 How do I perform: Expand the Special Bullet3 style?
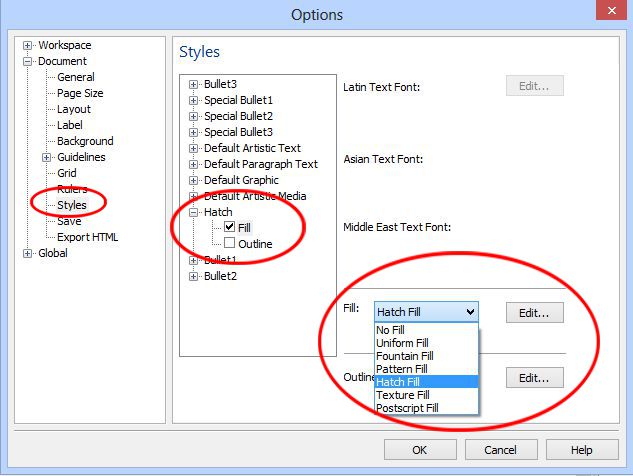point(193,132)
